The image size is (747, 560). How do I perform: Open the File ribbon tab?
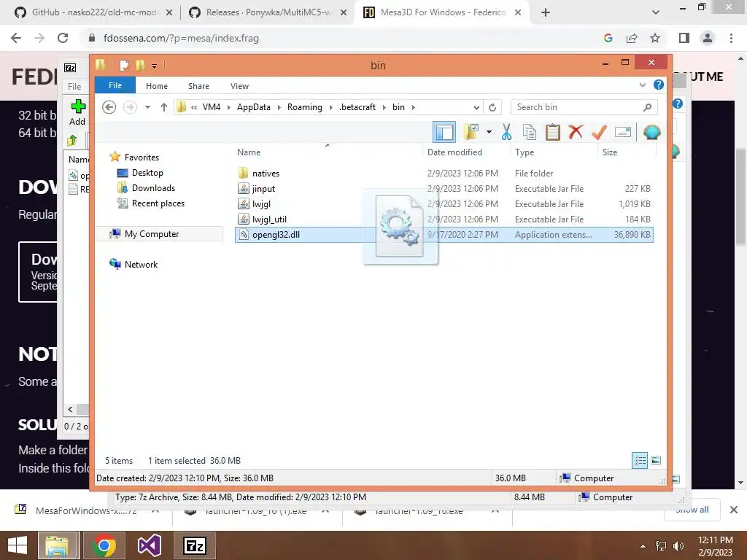tap(115, 85)
